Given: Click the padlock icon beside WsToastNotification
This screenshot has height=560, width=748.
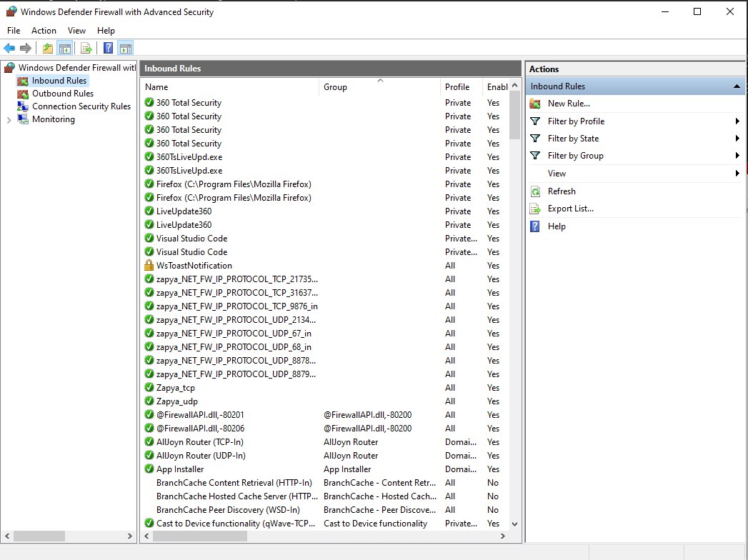Looking at the screenshot, I should coord(149,265).
